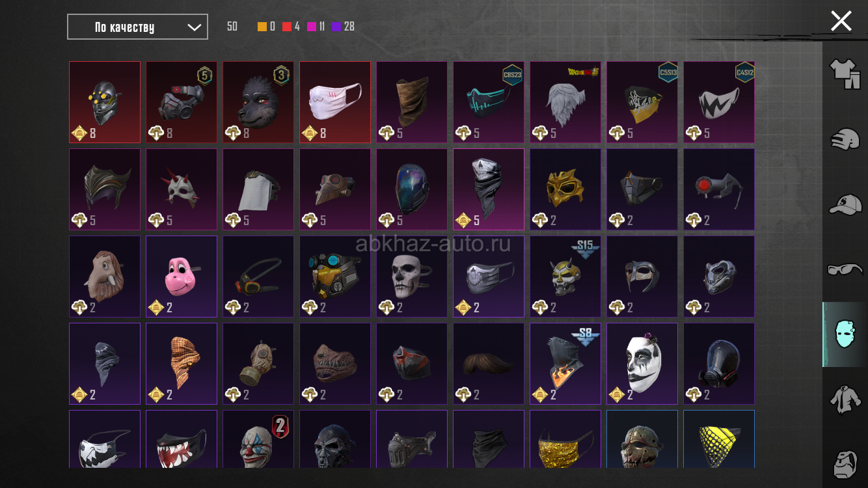Viewport: 868px width, 488px height.
Task: Switch to the cap headwear category
Action: 845,204
